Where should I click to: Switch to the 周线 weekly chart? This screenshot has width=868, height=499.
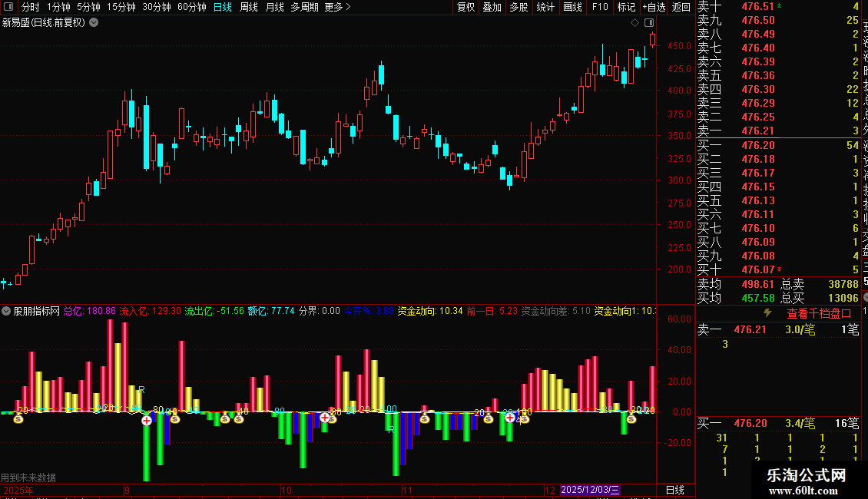coord(249,7)
